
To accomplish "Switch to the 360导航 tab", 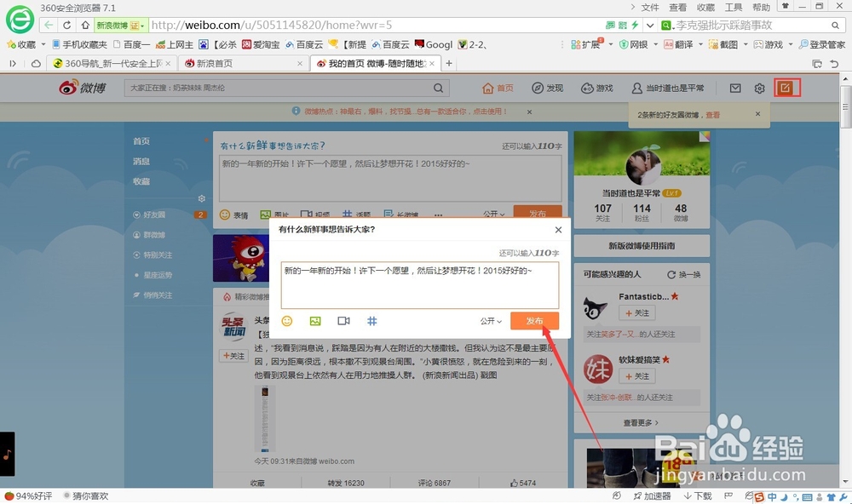I will [110, 64].
